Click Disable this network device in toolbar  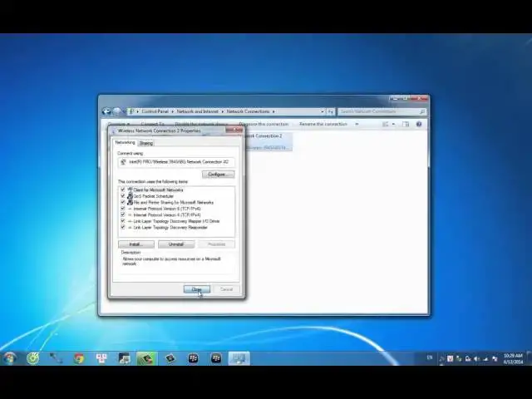click(x=201, y=124)
